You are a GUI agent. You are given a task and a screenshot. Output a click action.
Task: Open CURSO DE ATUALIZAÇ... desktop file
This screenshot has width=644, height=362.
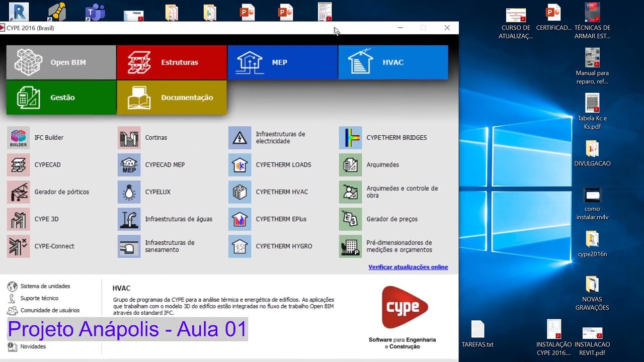[516, 23]
